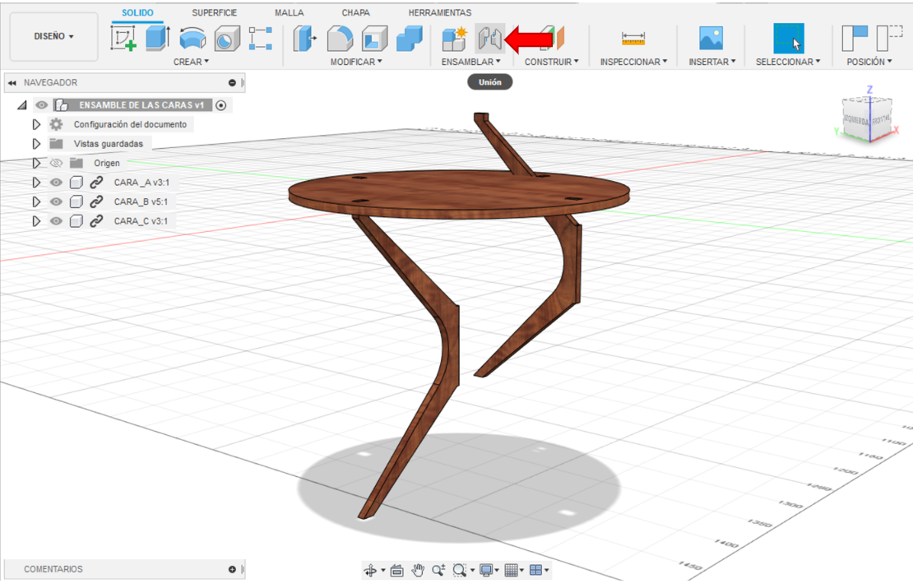Hide the CARA_A v3:1 component
Image resolution: width=913 pixels, height=588 pixels.
56,183
